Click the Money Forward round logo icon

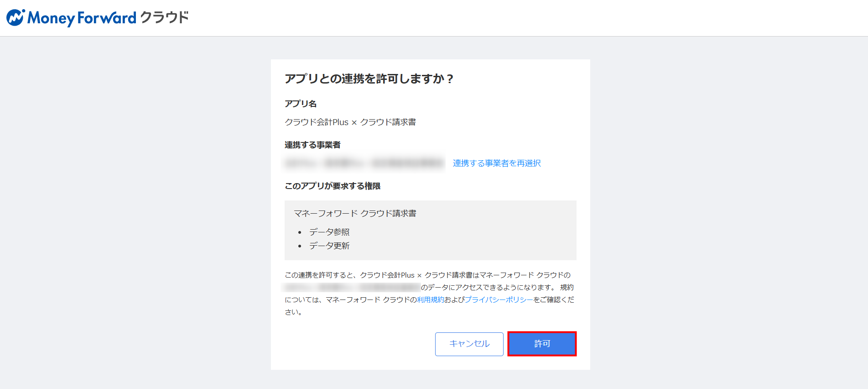pos(16,18)
